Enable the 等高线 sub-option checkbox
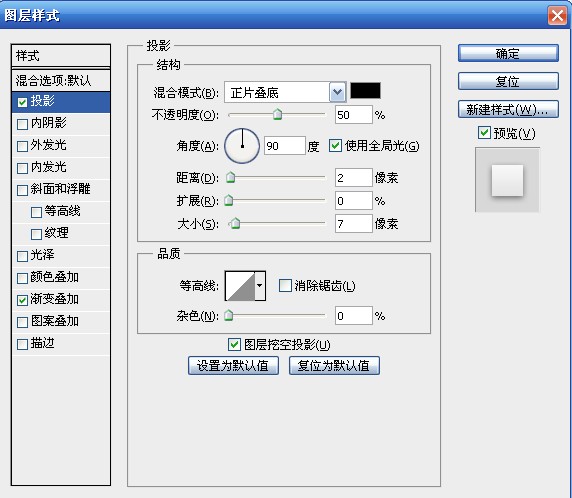This screenshot has width=572, height=498. [x=36, y=212]
